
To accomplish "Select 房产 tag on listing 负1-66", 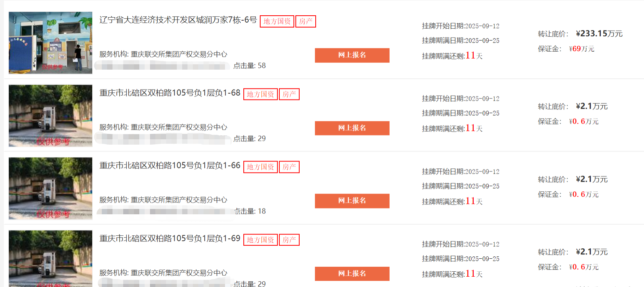I will click(x=289, y=167).
